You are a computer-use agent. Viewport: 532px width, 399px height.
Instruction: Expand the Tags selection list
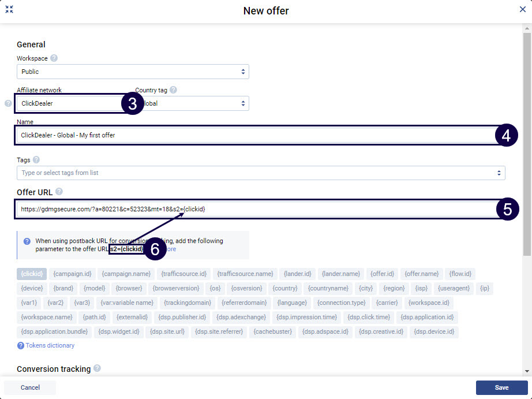click(x=261, y=173)
